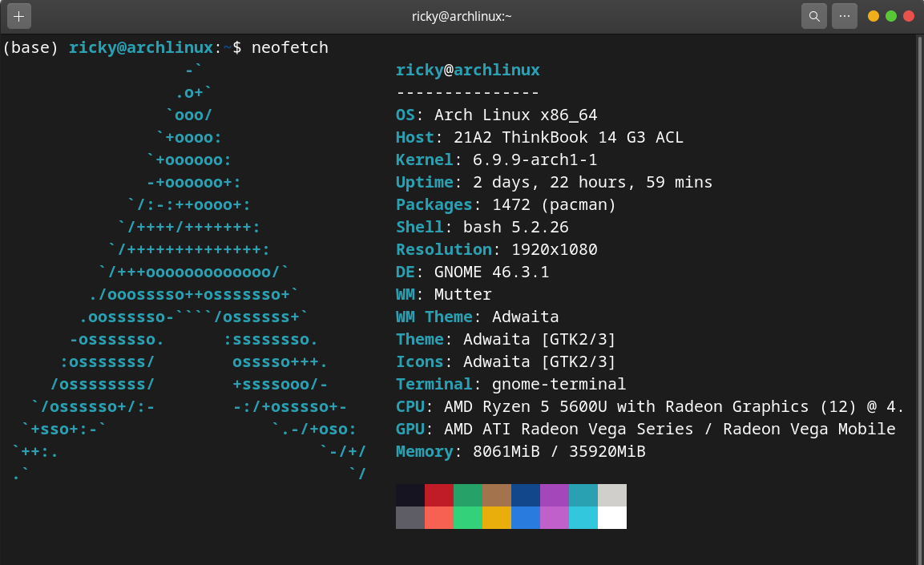Click the white swatch in the color palette

tap(612, 519)
